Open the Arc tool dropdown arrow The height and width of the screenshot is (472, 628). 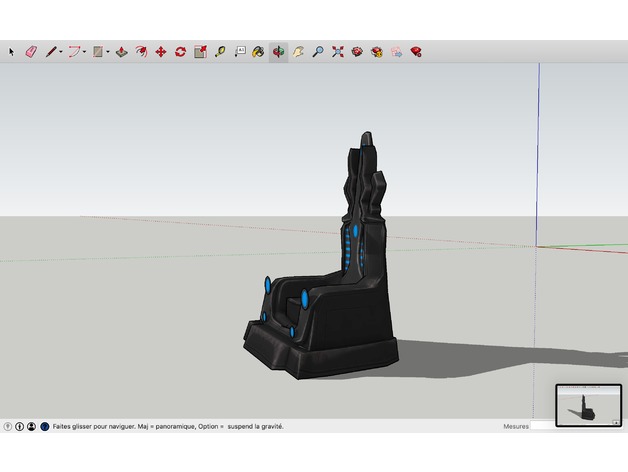[x=85, y=51]
